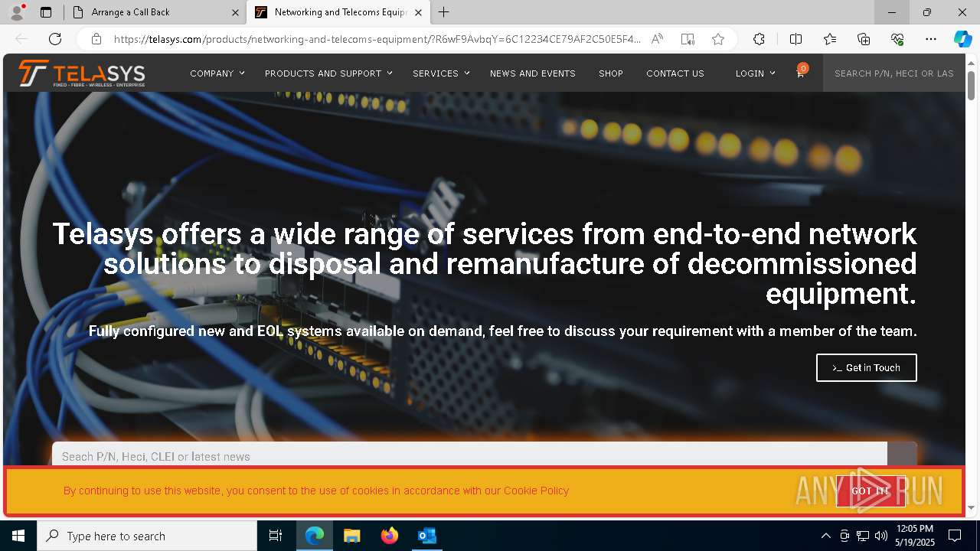Close the Arrange a Call Back tab

235,12
